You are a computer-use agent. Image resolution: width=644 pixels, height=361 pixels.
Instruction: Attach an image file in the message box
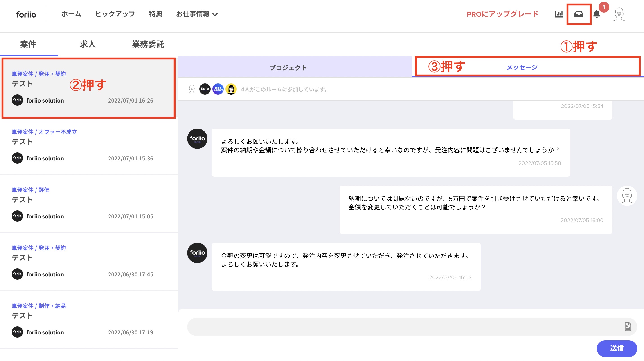click(x=628, y=327)
